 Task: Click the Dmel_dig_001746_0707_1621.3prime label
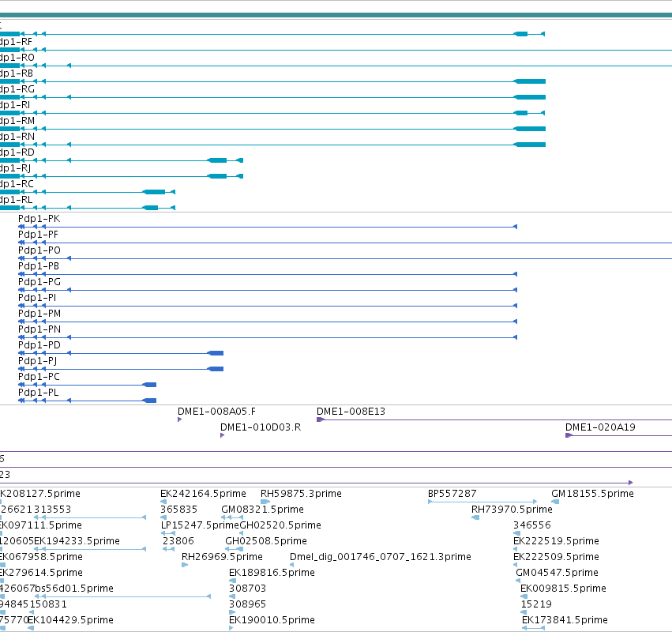point(380,557)
